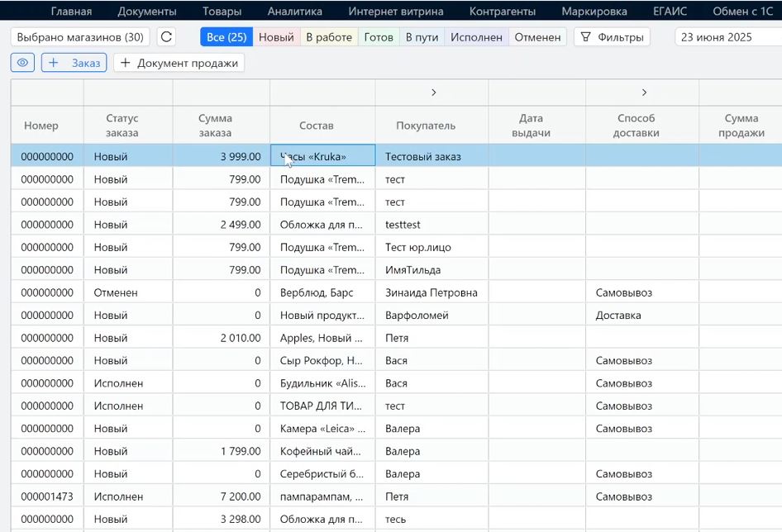Create a Документ продажи
Image resolution: width=782 pixels, height=532 pixels.
click(x=179, y=63)
